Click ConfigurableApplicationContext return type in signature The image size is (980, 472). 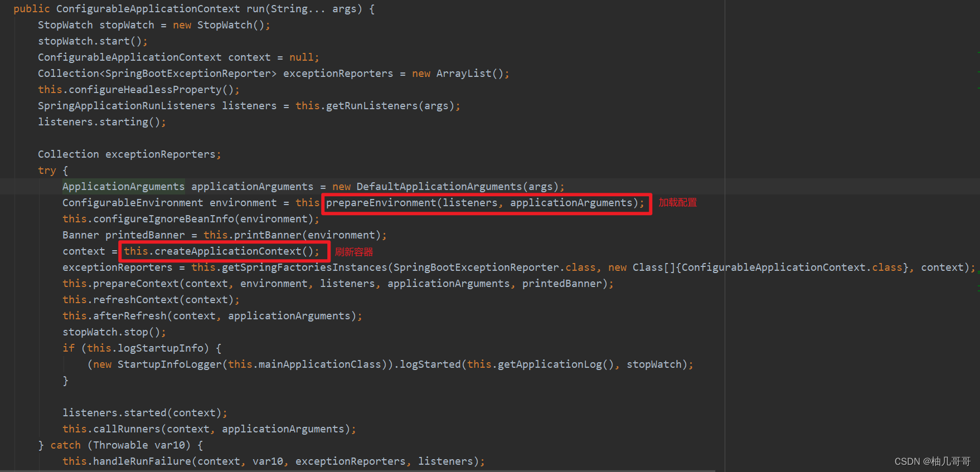coord(148,9)
